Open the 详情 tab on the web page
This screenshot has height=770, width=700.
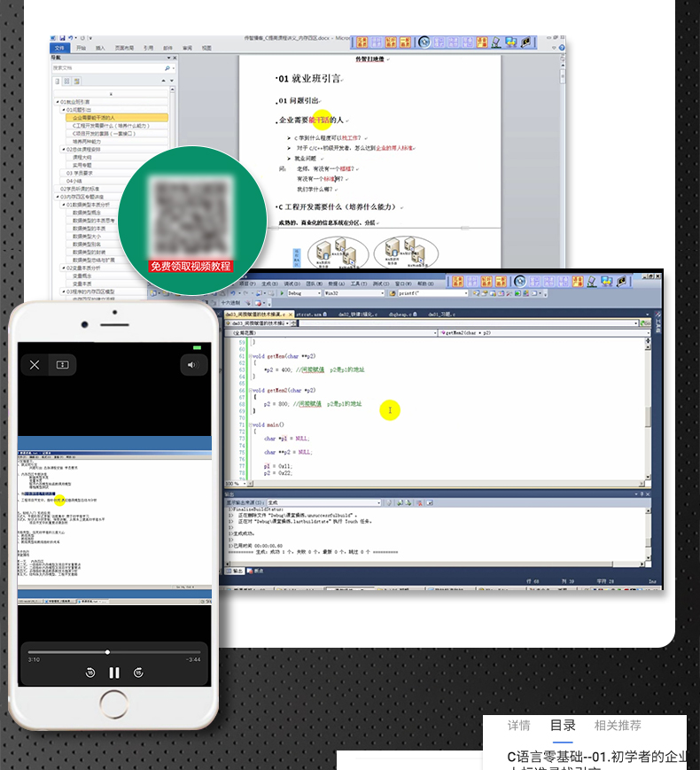[x=518, y=726]
